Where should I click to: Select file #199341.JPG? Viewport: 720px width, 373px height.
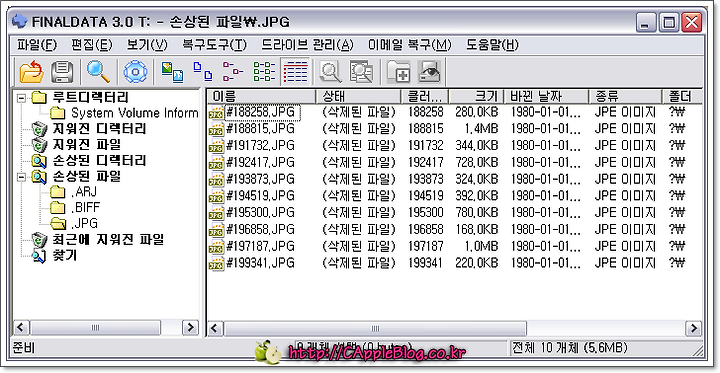260,263
